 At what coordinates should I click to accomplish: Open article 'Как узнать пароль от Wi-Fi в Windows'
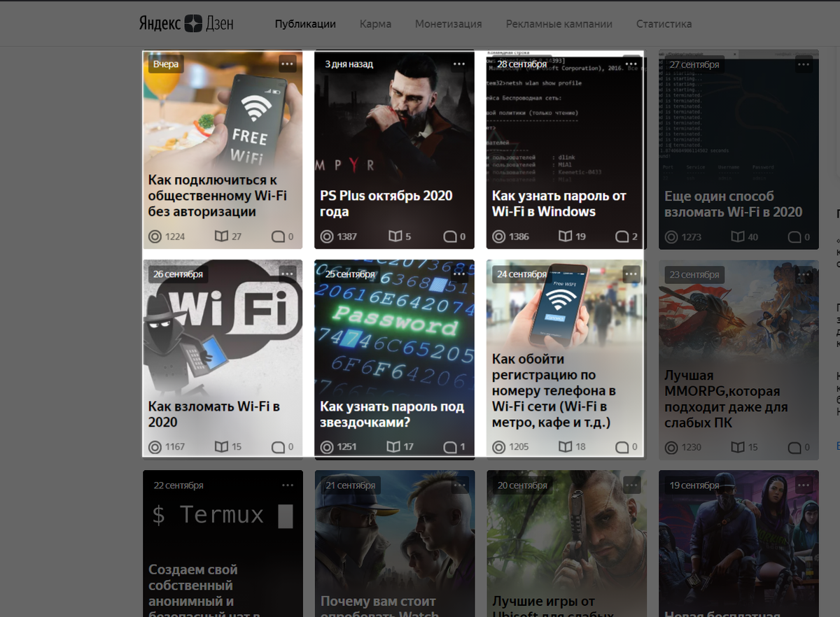pos(559,204)
